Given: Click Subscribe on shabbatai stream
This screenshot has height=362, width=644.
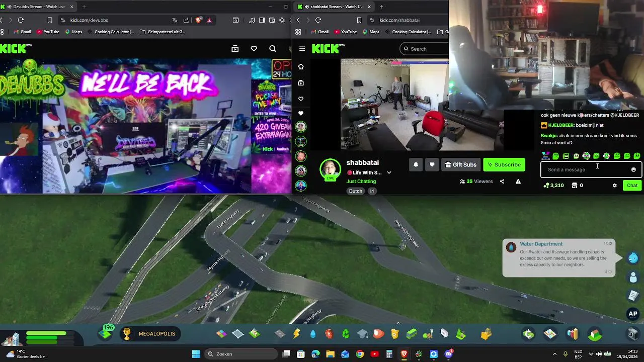Looking at the screenshot, I should [x=504, y=165].
